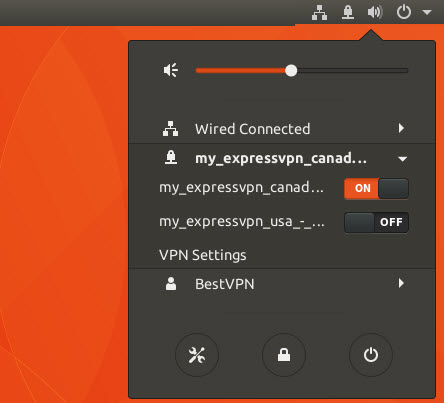444x403 pixels.
Task: Open the power off button in menu
Action: pos(371,355)
